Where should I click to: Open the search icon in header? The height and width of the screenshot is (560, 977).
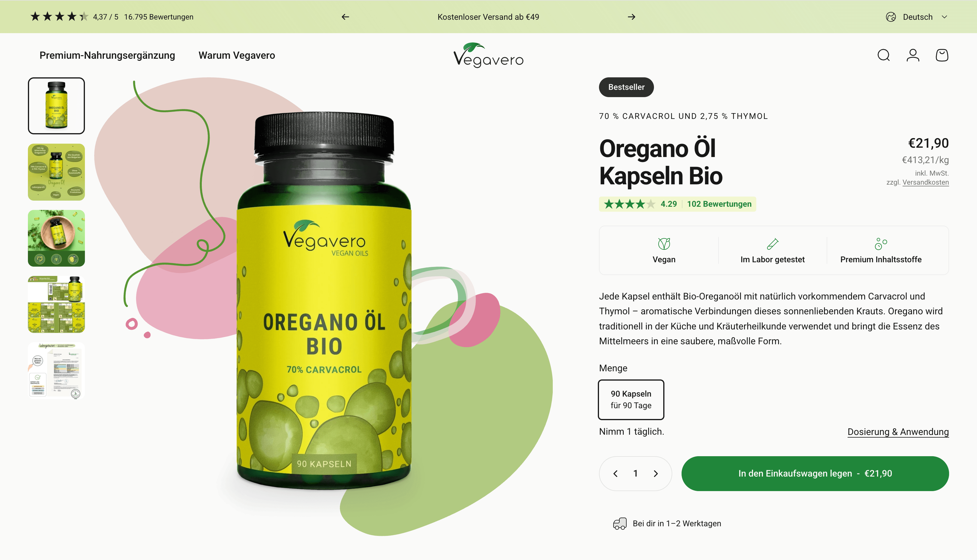(884, 55)
